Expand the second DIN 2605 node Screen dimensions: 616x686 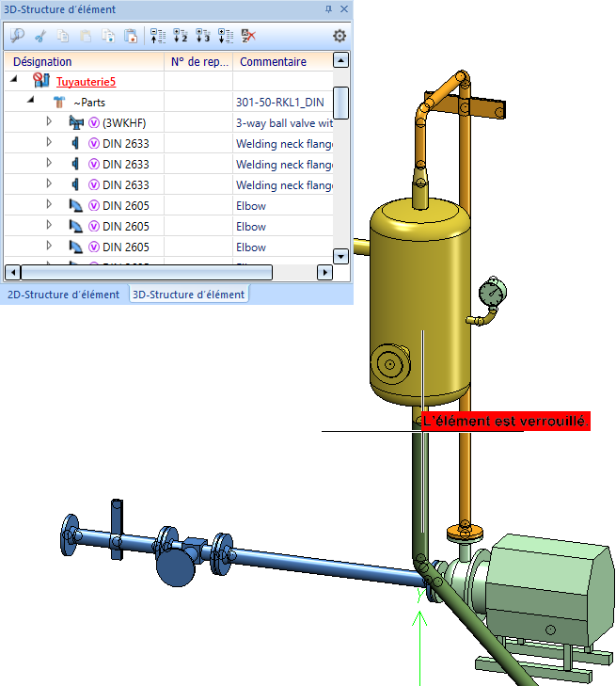(x=49, y=225)
